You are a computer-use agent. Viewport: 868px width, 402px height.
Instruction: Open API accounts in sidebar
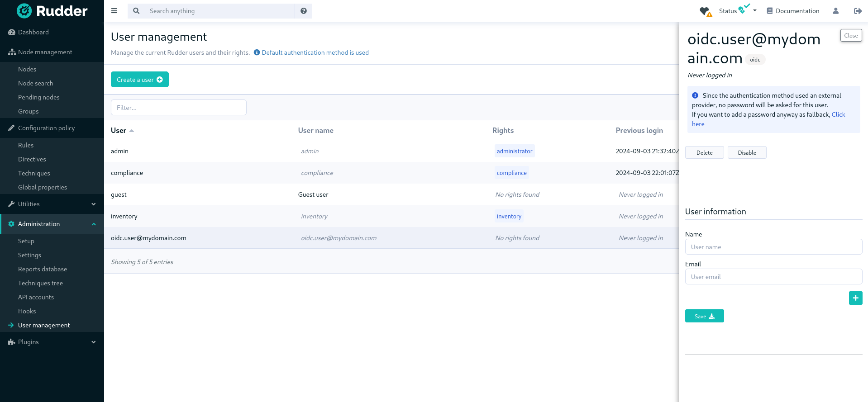pyautogui.click(x=36, y=297)
